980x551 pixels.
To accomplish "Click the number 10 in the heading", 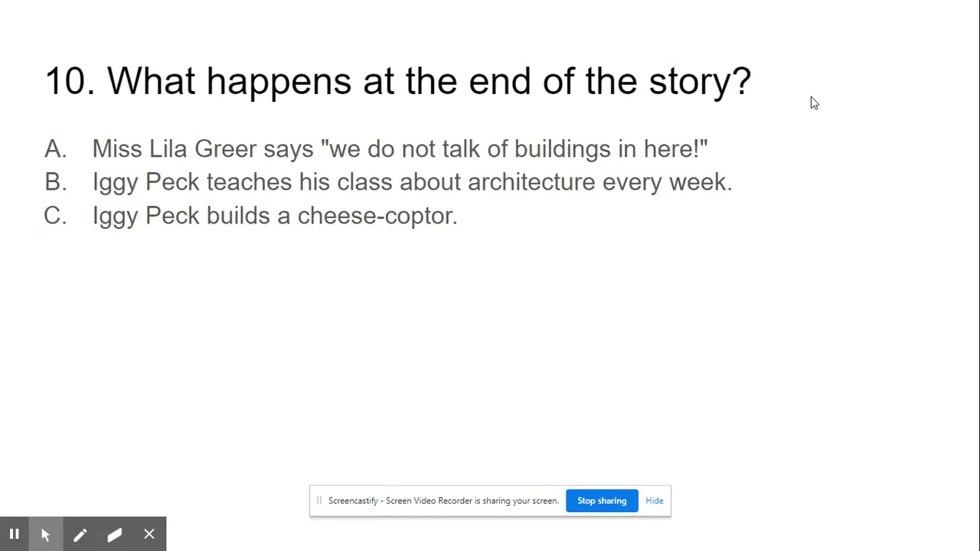I will tap(70, 81).
